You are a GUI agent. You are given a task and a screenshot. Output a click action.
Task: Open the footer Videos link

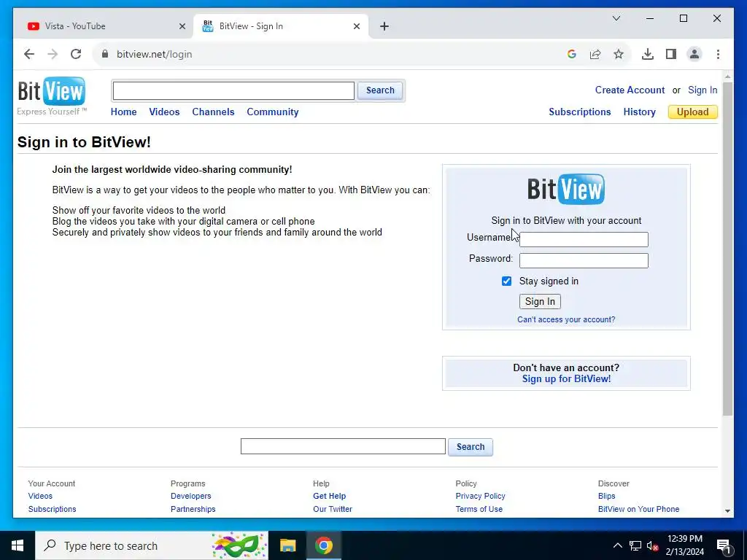40,496
